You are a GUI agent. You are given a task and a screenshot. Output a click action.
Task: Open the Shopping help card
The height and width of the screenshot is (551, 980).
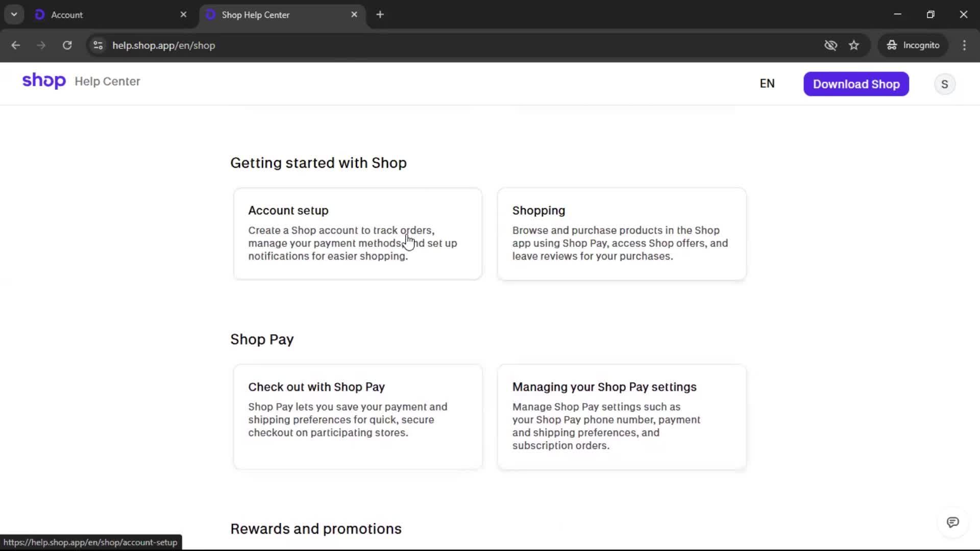click(622, 234)
